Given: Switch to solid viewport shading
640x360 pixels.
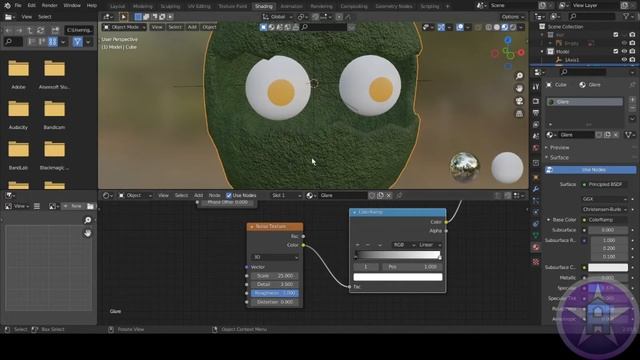Looking at the screenshot, I should (x=497, y=27).
